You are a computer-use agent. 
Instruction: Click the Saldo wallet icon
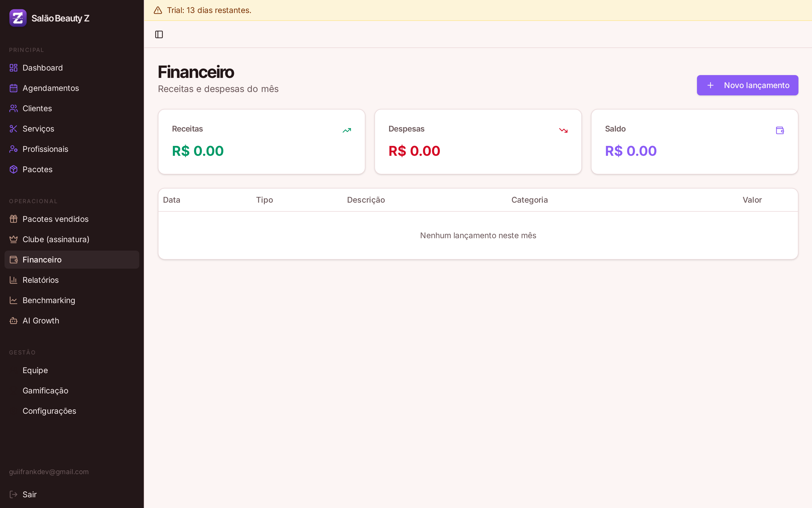pyautogui.click(x=780, y=130)
